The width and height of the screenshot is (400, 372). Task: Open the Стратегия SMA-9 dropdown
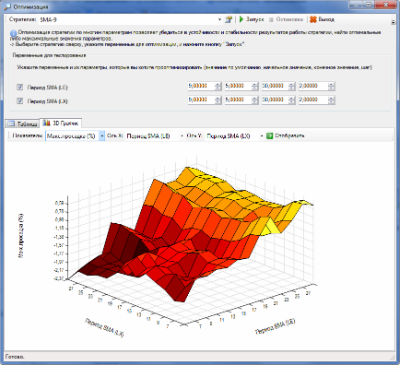[x=130, y=19]
